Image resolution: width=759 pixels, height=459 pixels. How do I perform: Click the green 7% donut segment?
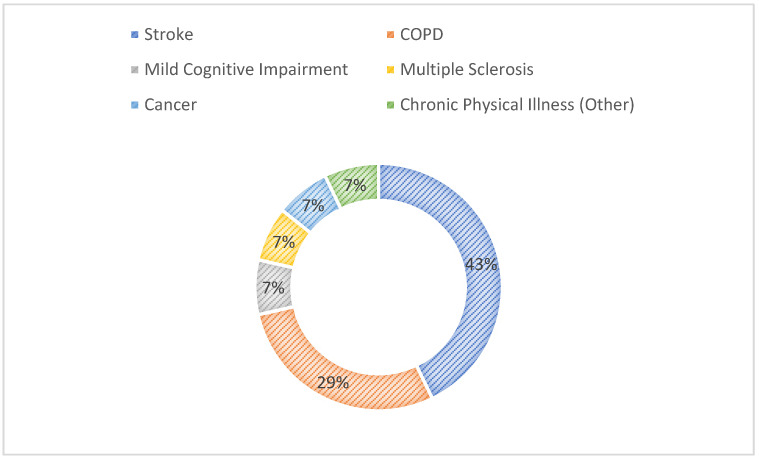coord(354,185)
